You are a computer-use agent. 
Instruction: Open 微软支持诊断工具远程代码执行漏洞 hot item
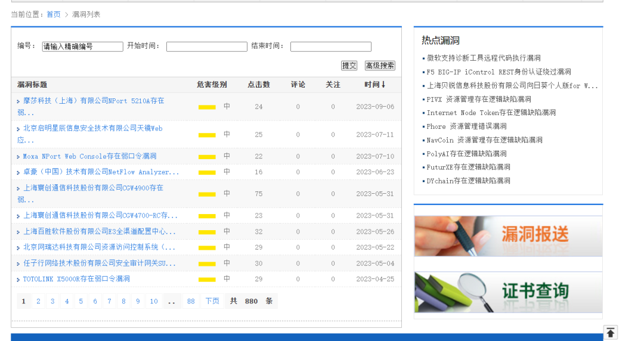484,58
